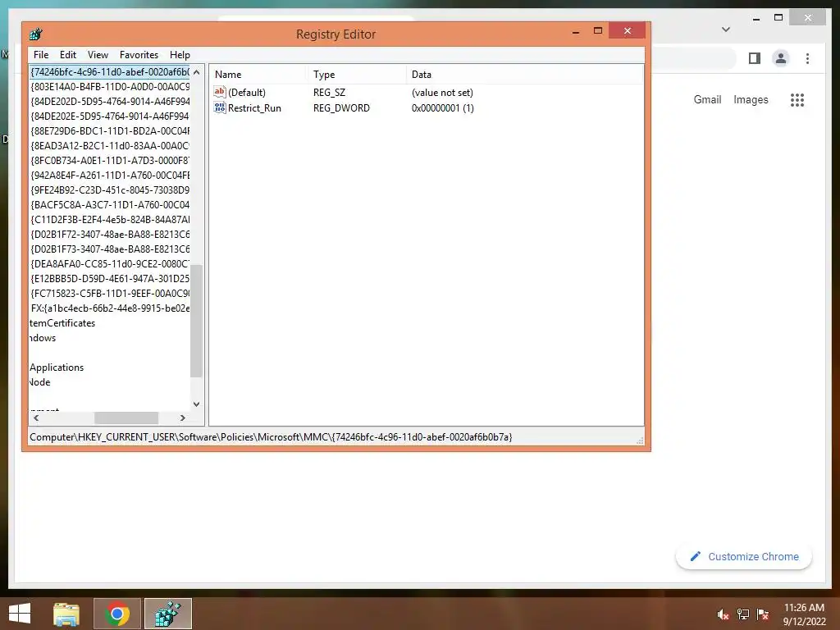The image size is (840, 630).
Task: Select key {C11D2F3B-E2F4-4e5b in tree
Action: (110, 220)
